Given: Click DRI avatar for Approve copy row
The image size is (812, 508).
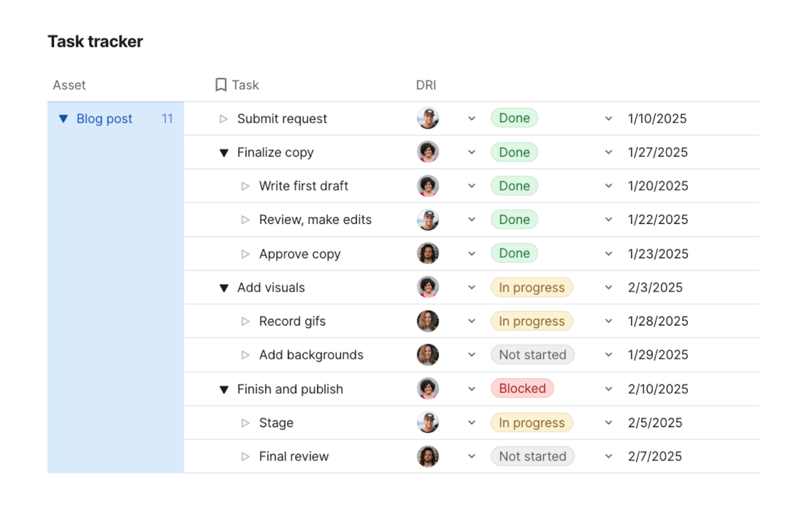Looking at the screenshot, I should tap(428, 254).
